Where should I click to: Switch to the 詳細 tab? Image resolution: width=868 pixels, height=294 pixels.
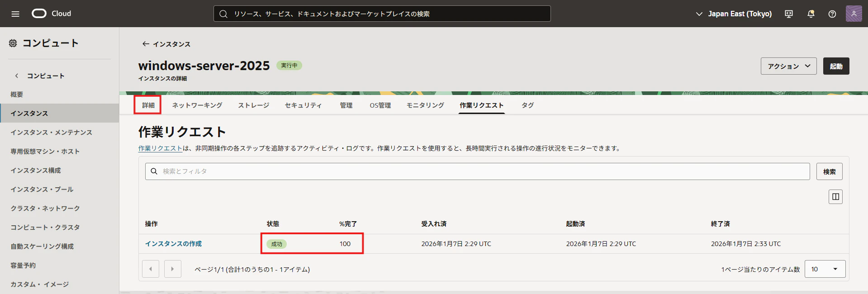tap(148, 105)
